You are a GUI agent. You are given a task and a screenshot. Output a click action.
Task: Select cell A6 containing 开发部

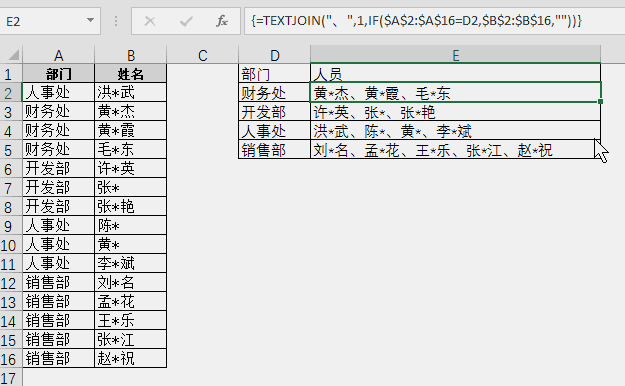click(x=59, y=169)
